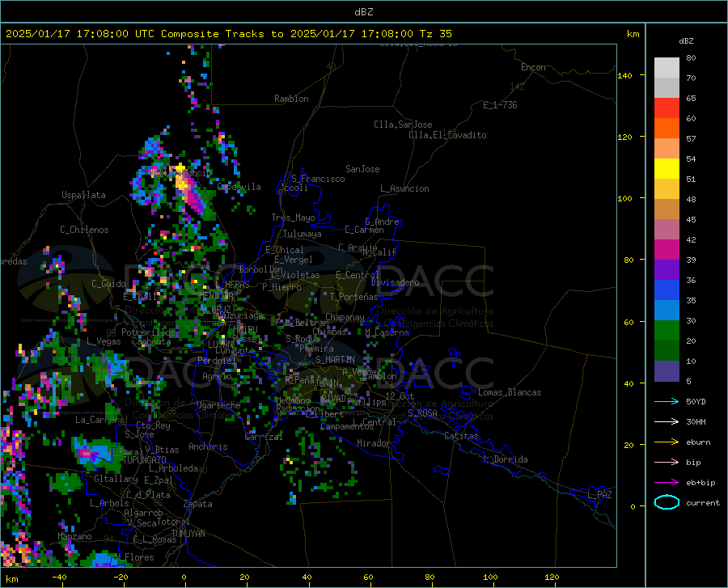The height and width of the screenshot is (588, 728).
Task: Click the Ramblon label near top
Action: 291,99
